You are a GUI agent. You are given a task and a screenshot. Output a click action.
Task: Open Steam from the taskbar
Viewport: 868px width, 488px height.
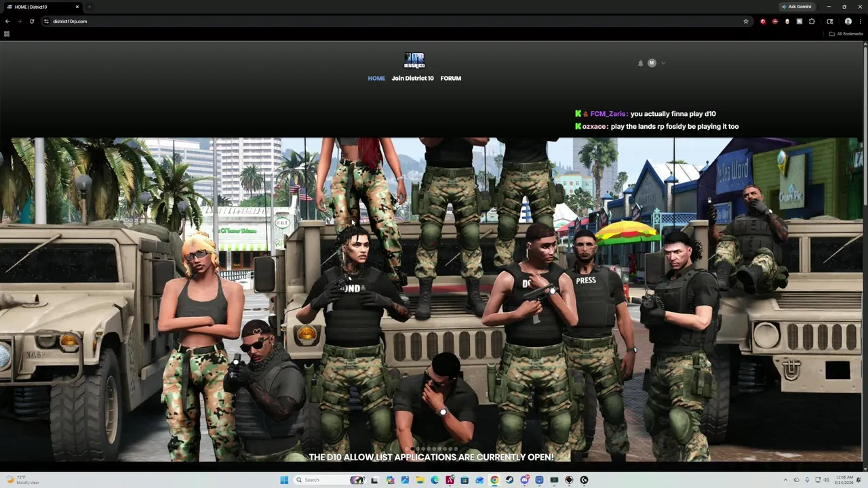[509, 480]
